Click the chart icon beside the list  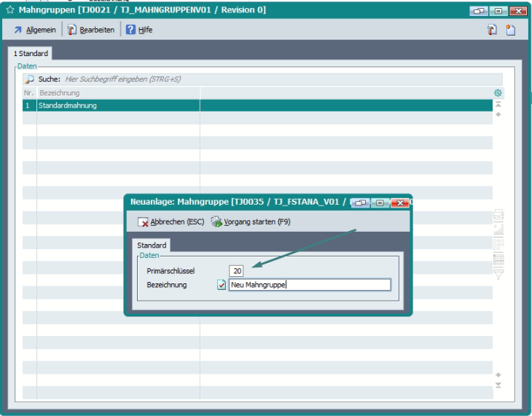coord(498,229)
